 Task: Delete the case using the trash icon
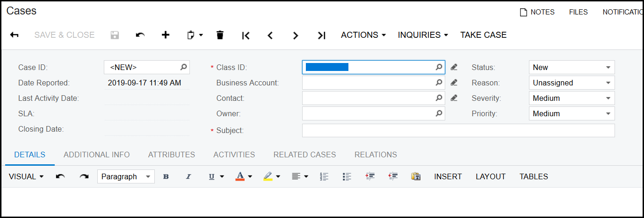(220, 35)
